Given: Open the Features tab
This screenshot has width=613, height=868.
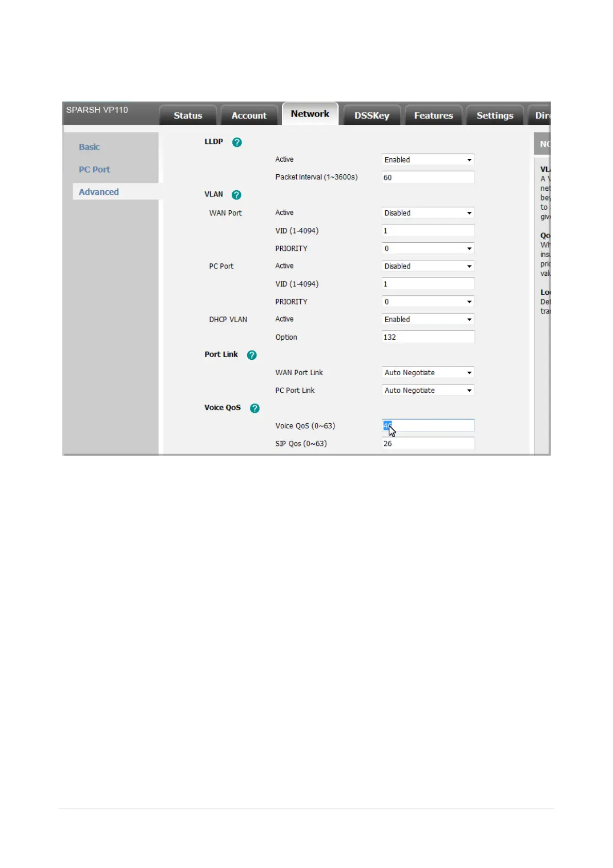Looking at the screenshot, I should click(x=434, y=115).
